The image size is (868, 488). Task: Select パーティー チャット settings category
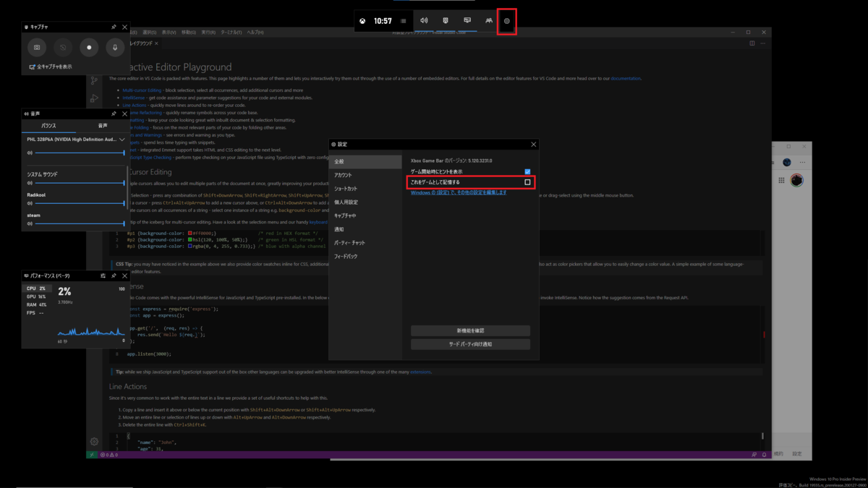pos(365,243)
